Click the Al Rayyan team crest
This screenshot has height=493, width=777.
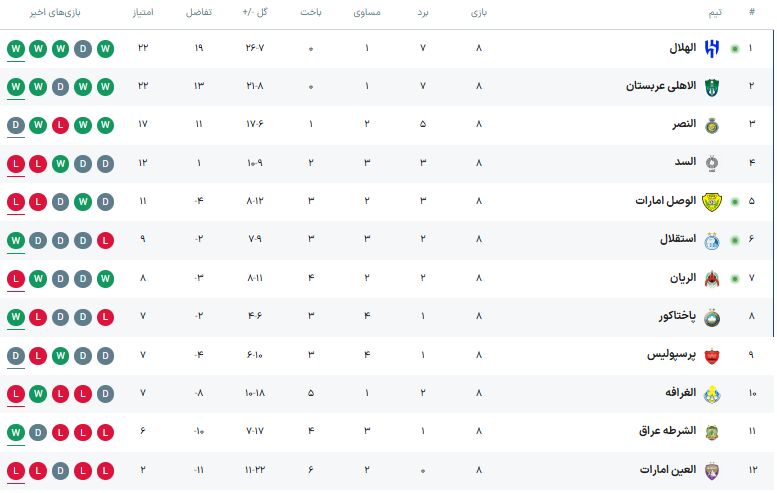tap(712, 277)
